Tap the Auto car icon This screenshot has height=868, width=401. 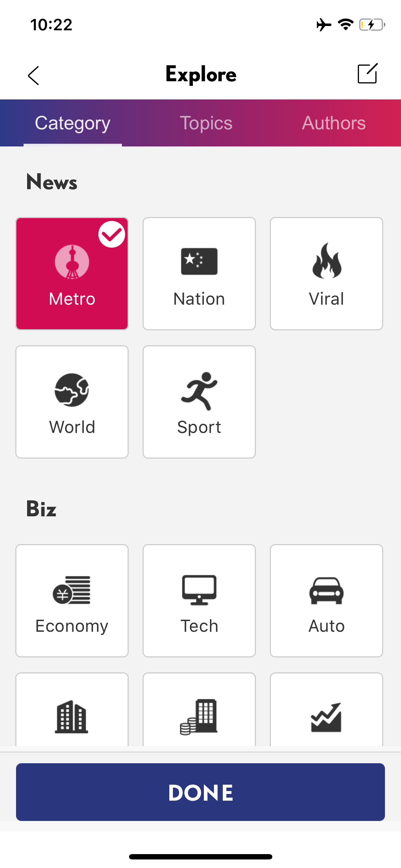(x=327, y=591)
